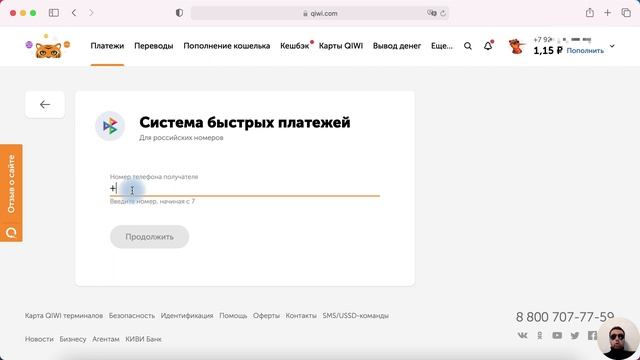Open the Безопасность footer link
The height and width of the screenshot is (360, 640).
click(x=132, y=316)
